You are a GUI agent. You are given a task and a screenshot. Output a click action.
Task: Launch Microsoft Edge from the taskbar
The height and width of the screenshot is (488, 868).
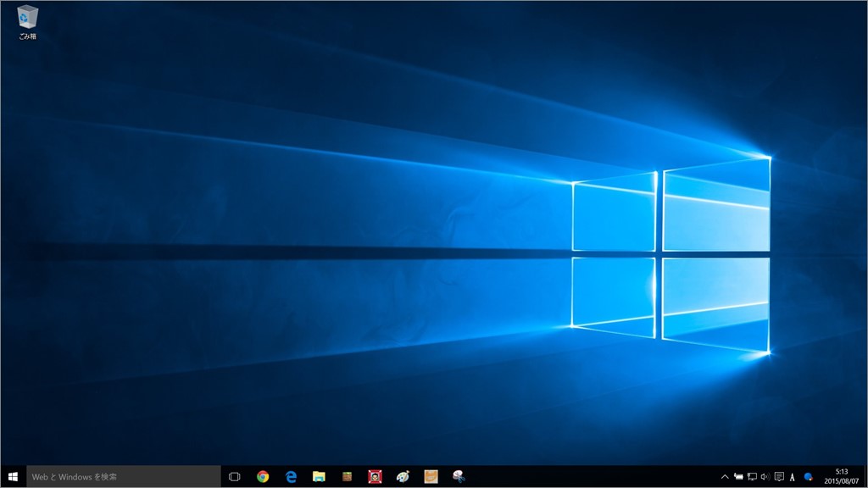coord(291,477)
